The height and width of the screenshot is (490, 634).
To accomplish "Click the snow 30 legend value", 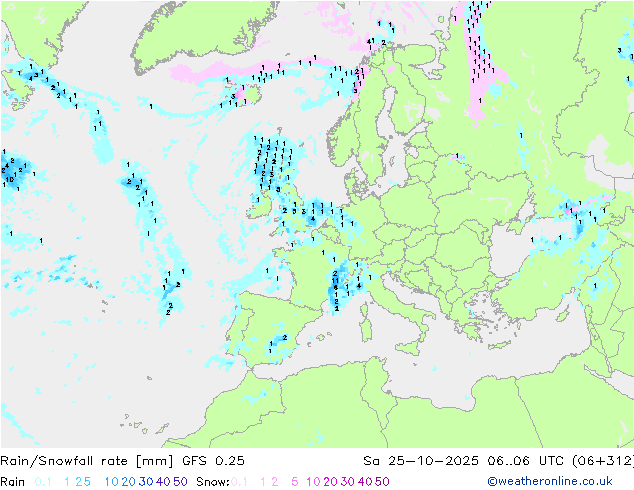I will click(348, 482).
